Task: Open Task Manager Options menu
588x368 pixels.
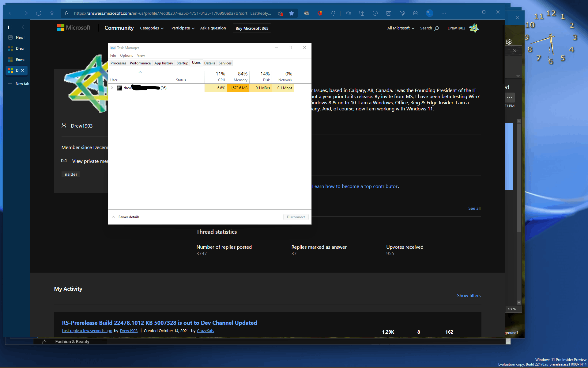Action: [x=126, y=56]
